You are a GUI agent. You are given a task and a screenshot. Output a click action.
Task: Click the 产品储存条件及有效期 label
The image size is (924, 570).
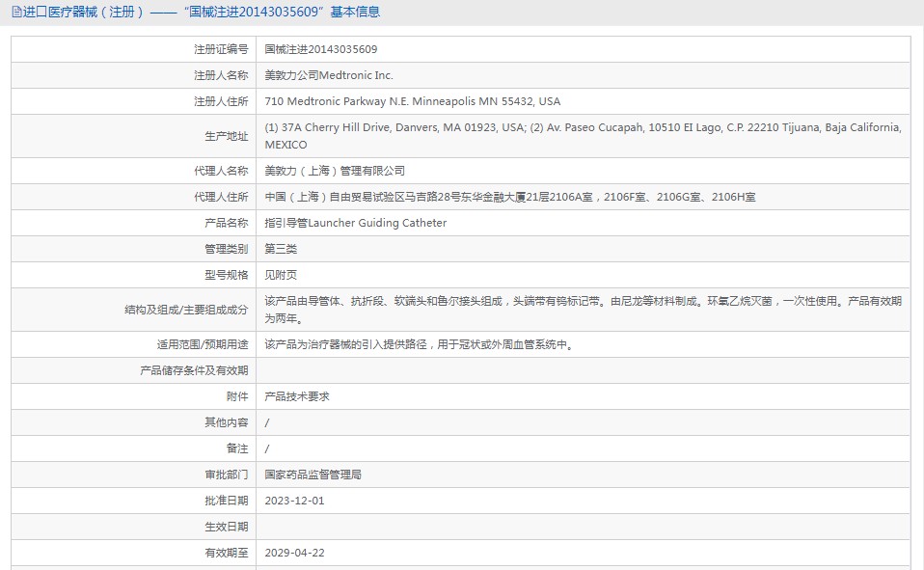point(194,370)
